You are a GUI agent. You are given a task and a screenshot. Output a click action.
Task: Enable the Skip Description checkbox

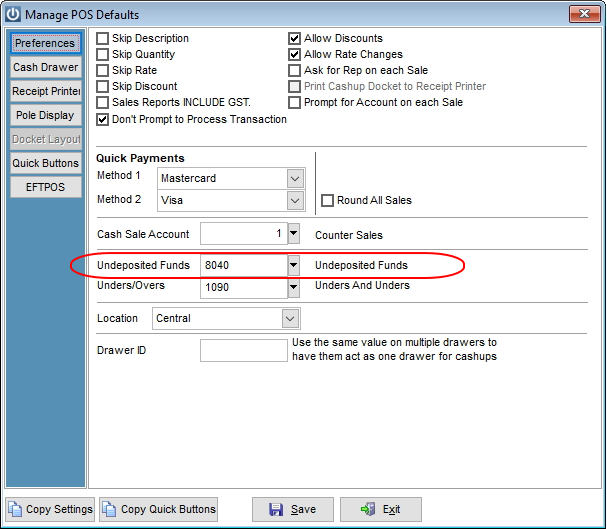[102, 38]
